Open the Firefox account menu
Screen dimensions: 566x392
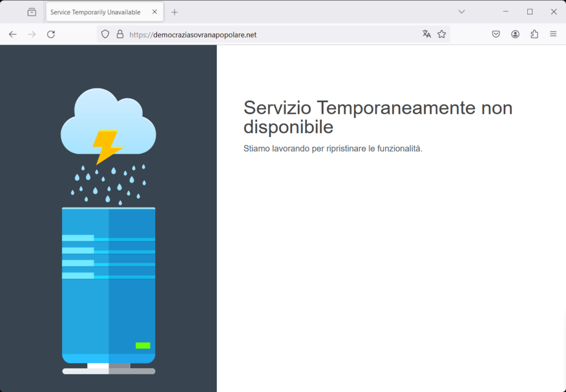click(515, 34)
